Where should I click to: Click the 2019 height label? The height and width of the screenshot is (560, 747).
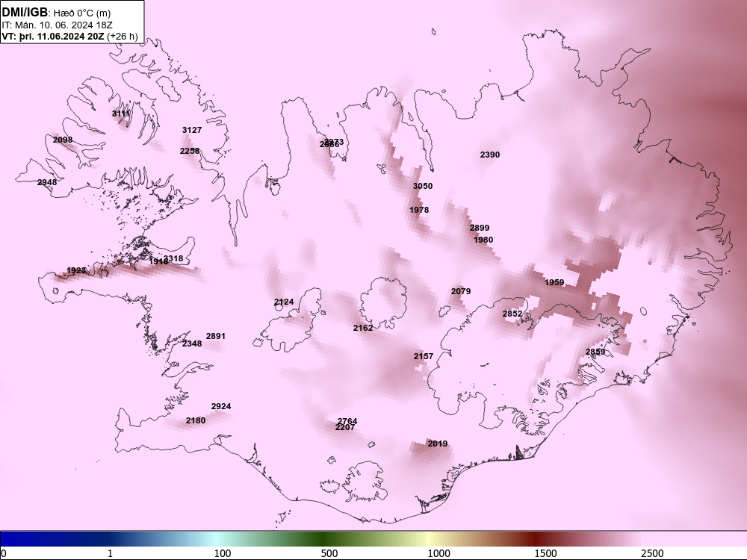tap(437, 444)
